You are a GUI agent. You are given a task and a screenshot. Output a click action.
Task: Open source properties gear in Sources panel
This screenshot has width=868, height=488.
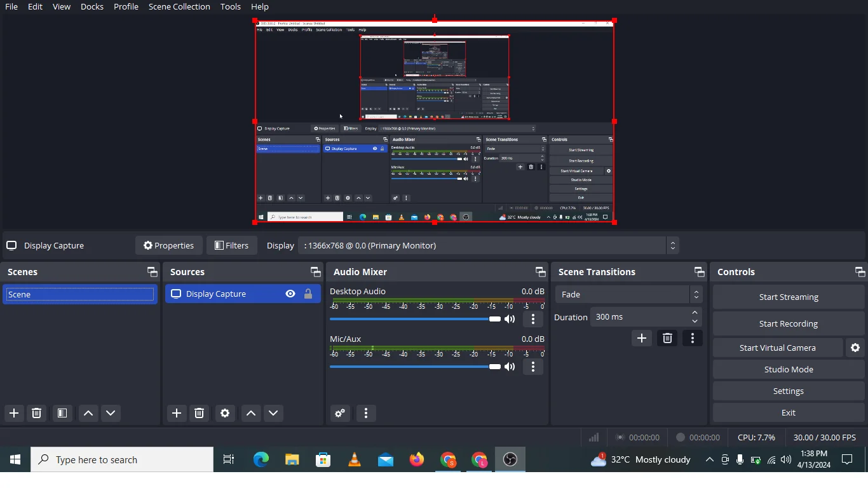(x=225, y=414)
